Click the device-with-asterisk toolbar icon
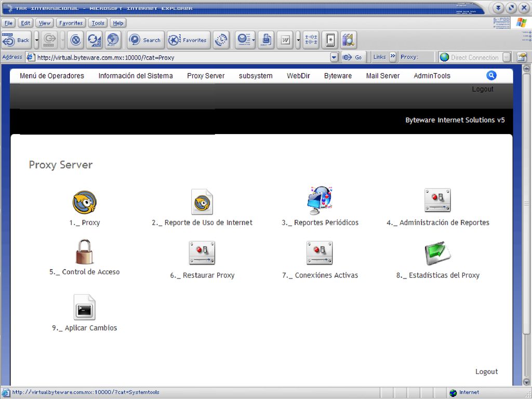This screenshot has height=399, width=532. click(330, 40)
